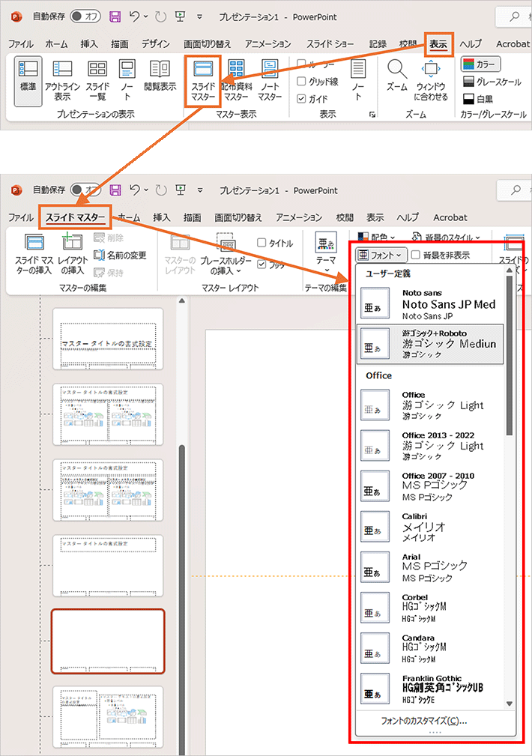Check 背景を非表示 checkbox
The image size is (532, 756).
(416, 255)
